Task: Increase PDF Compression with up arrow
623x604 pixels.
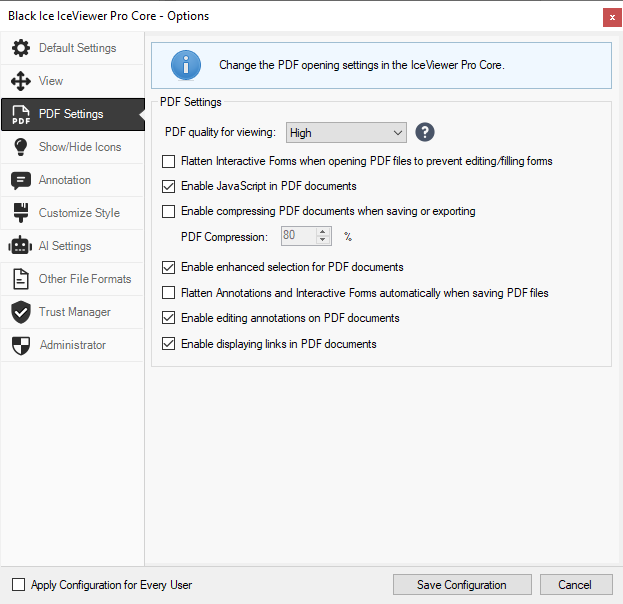Action: (x=323, y=231)
